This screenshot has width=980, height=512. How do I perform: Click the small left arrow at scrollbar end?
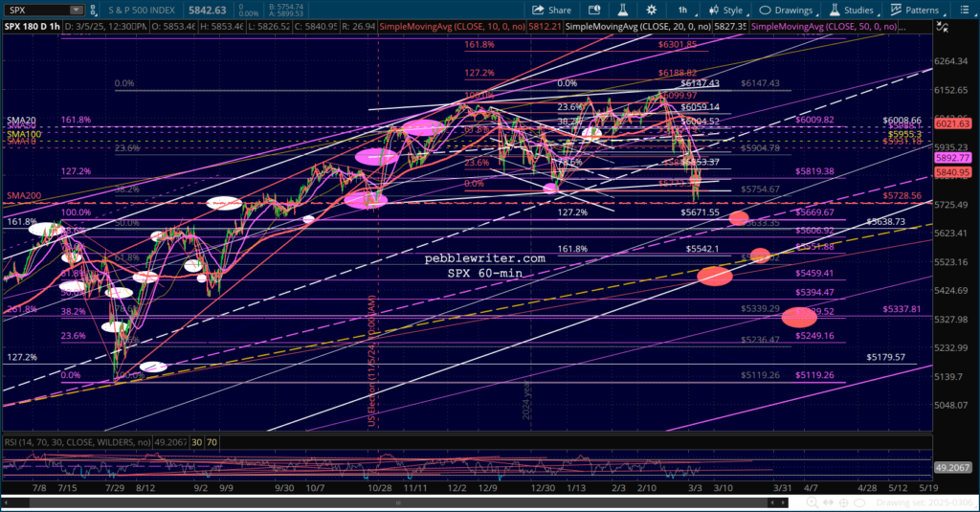tap(772, 502)
